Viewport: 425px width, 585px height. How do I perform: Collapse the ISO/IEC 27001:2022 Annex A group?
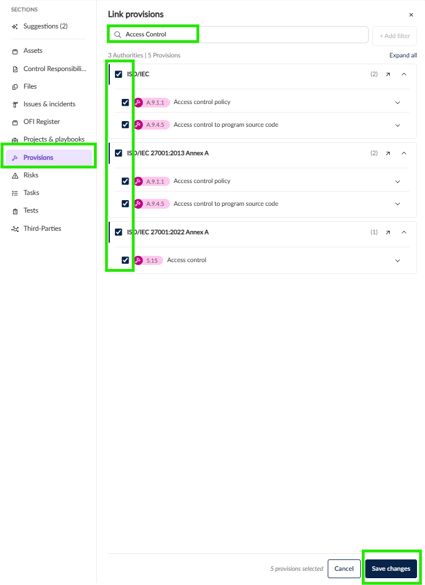[x=404, y=232]
